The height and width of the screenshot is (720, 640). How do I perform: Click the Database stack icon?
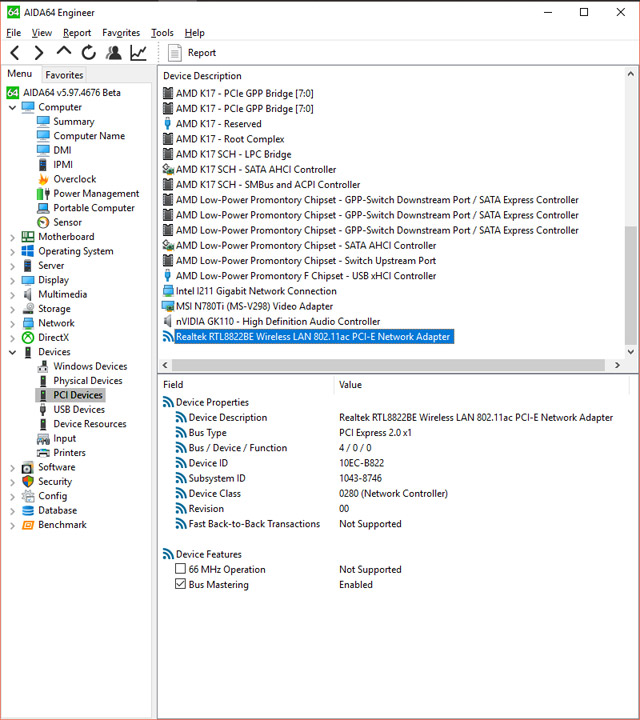coord(28,510)
